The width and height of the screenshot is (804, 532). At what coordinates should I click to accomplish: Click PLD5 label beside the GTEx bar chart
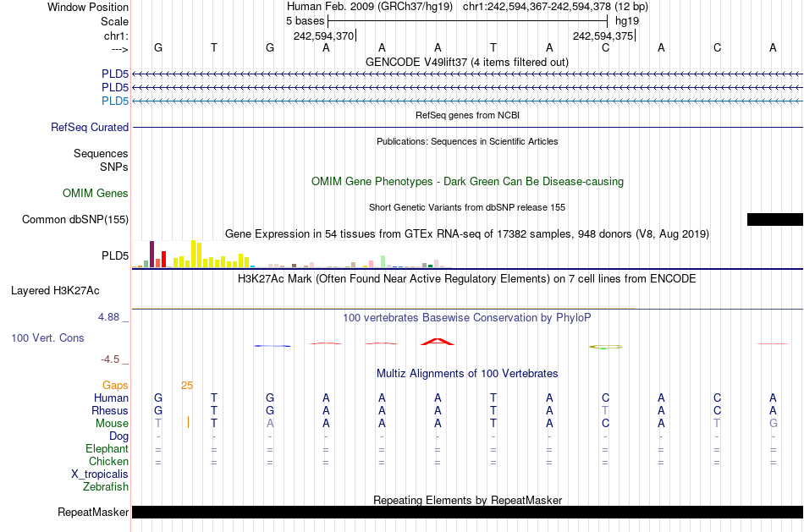(x=115, y=255)
